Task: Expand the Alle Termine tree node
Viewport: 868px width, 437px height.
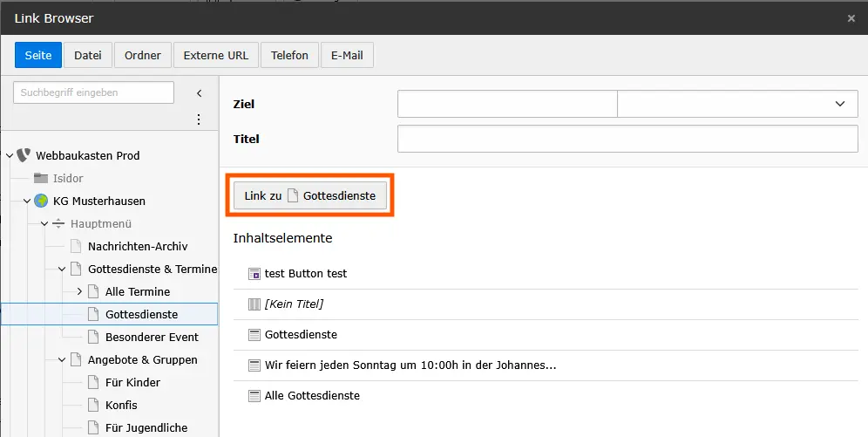Action: point(79,291)
